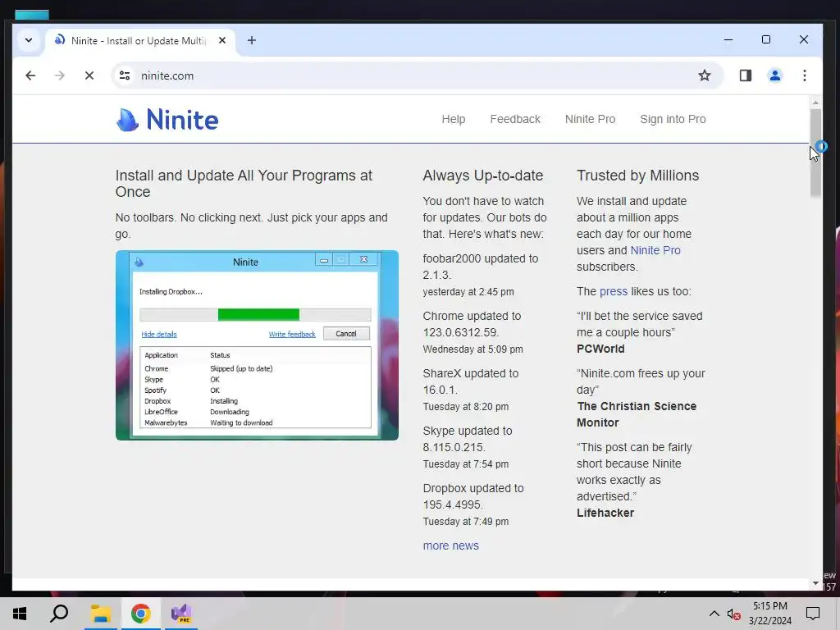Follow the Ninite Pro link in paragraph
Screen dimensions: 840x630
tap(655, 250)
